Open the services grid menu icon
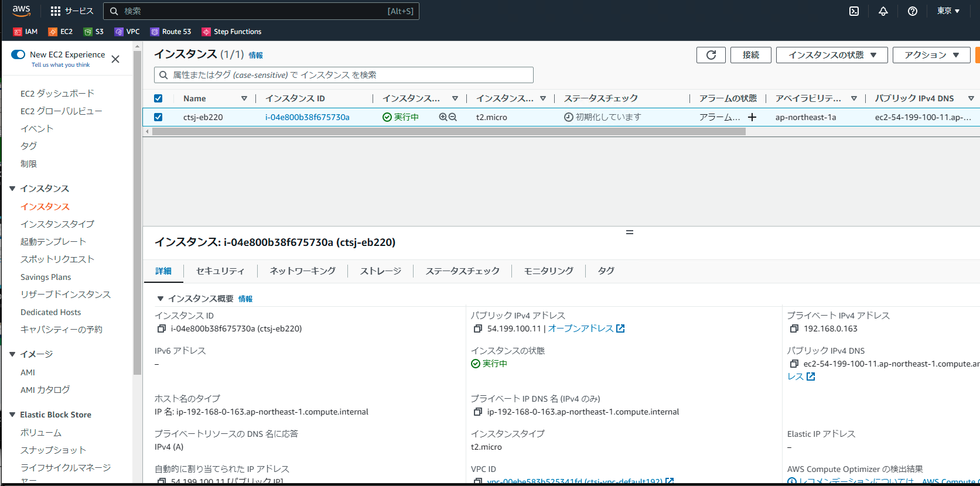This screenshot has width=980, height=486. click(56, 11)
